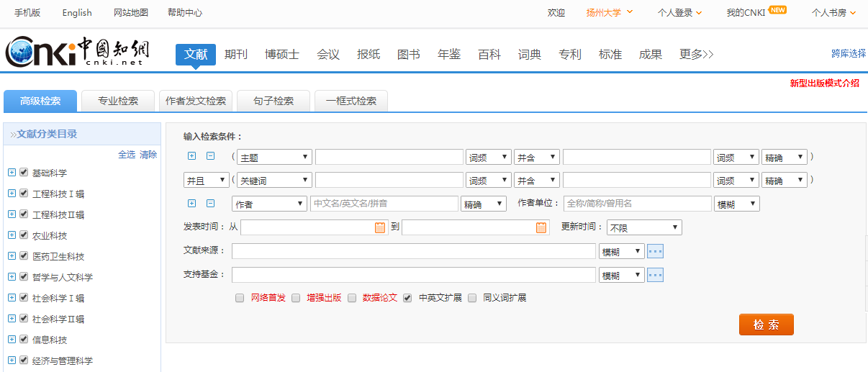Switch to the 期刊 database tab
868x372 pixels.
[236, 54]
